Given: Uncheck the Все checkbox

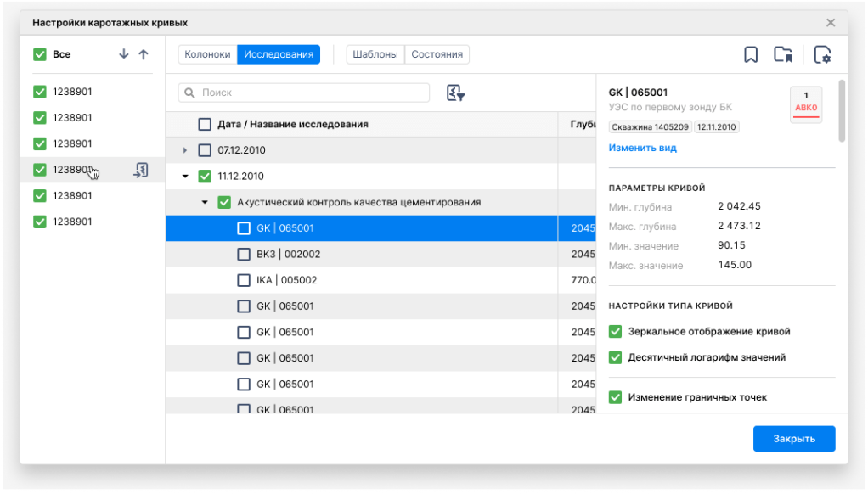Looking at the screenshot, I should [x=39, y=54].
